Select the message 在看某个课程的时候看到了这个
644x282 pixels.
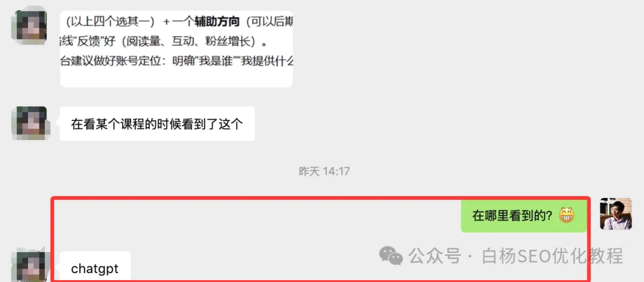pyautogui.click(x=157, y=123)
